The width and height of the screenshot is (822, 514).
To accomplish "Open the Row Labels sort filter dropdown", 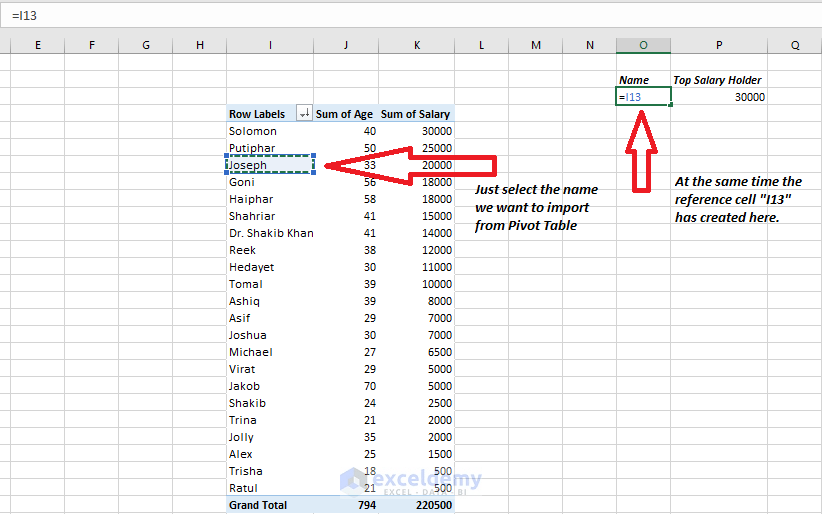I will pyautogui.click(x=304, y=113).
